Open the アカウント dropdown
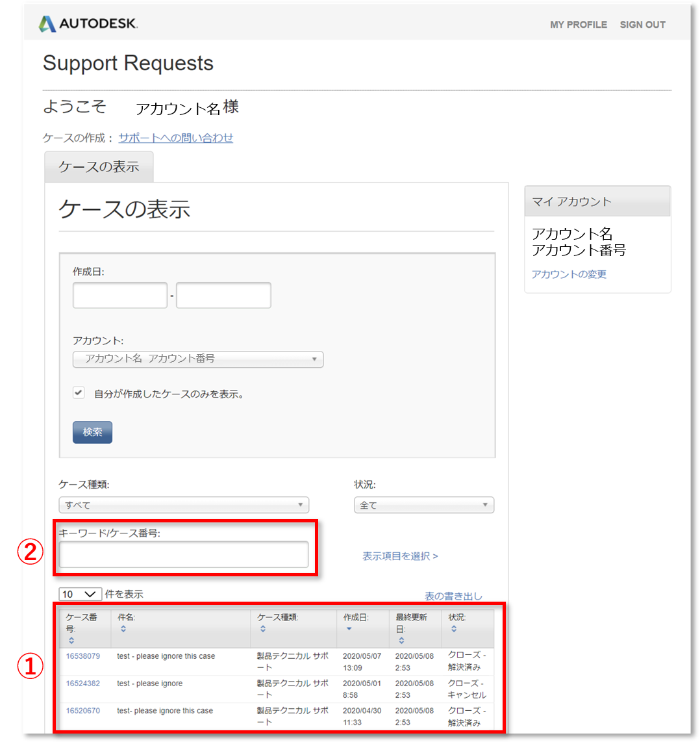700x742 pixels. click(x=198, y=359)
